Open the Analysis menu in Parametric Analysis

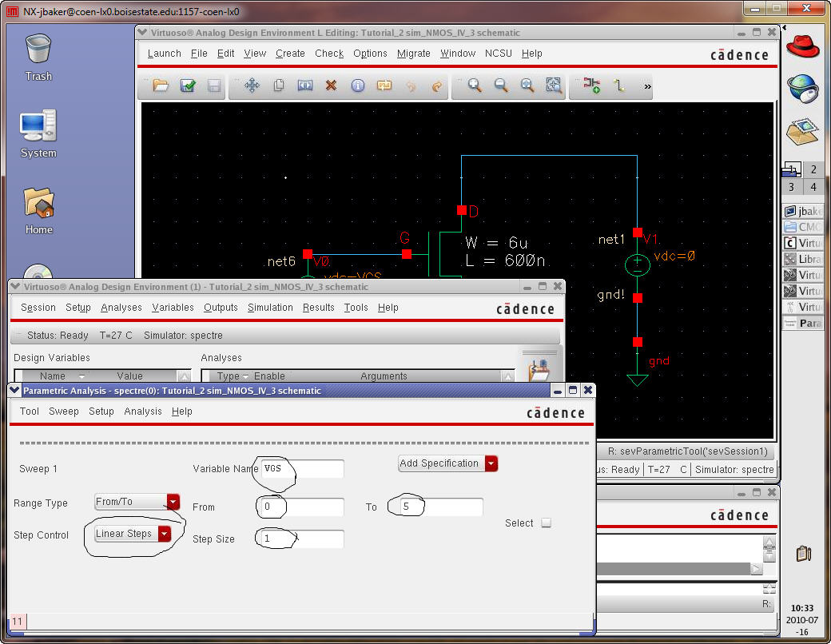(143, 411)
